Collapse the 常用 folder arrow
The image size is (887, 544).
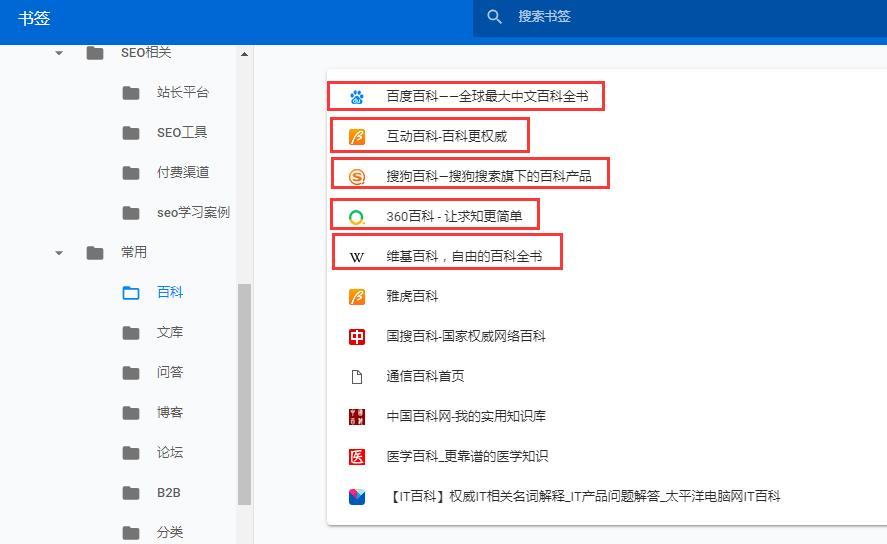[59, 253]
